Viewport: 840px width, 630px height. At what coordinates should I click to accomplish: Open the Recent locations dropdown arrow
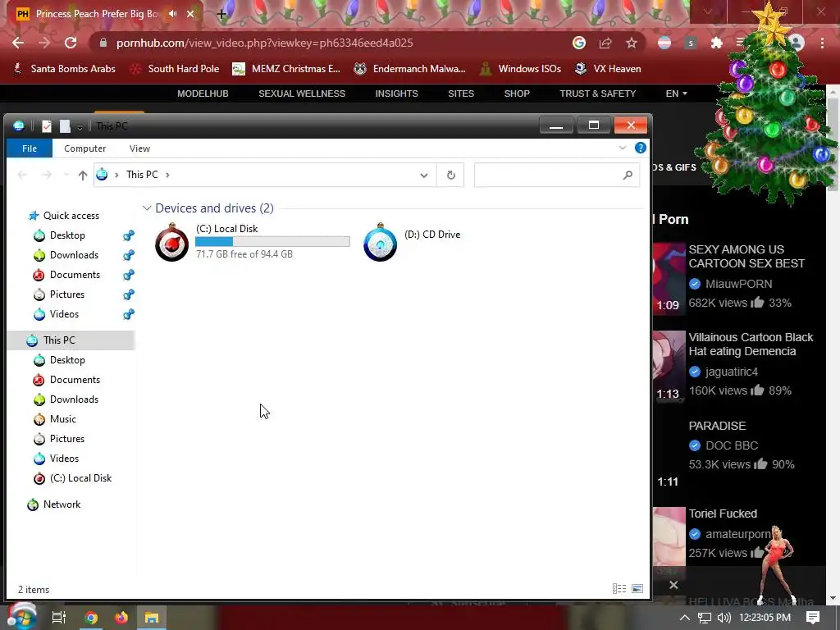pyautogui.click(x=66, y=175)
